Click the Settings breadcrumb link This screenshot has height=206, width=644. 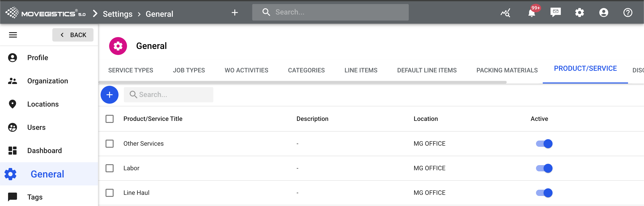(x=117, y=14)
